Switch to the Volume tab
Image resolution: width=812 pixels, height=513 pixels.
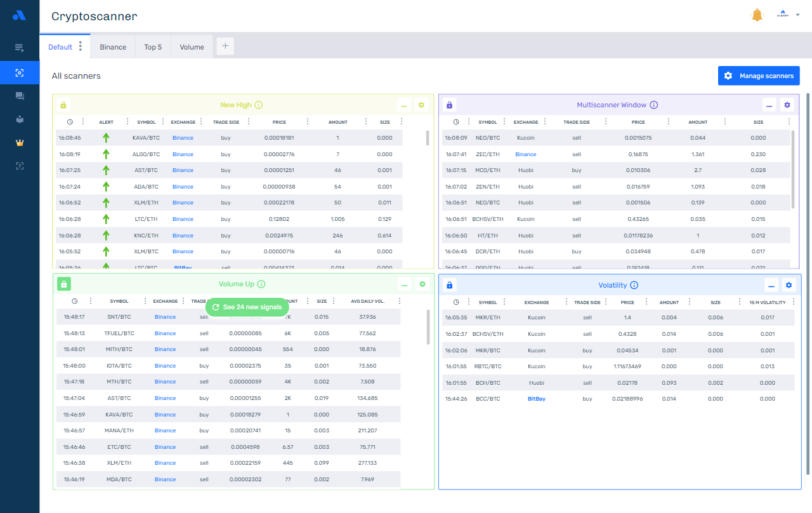click(192, 47)
